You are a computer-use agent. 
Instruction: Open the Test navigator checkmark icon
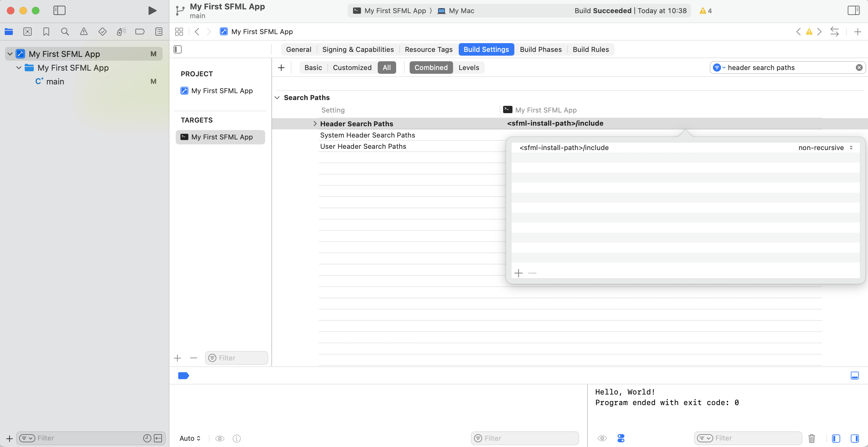point(103,31)
